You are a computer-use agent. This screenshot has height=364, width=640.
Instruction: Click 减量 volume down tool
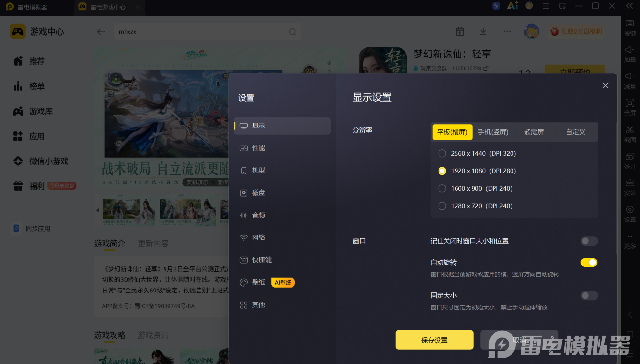[630, 80]
